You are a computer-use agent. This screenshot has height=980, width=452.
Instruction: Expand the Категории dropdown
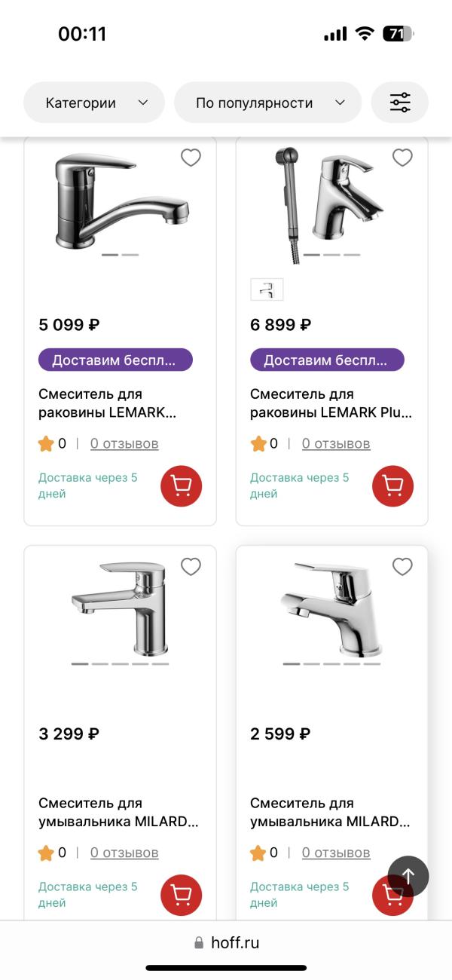94,103
